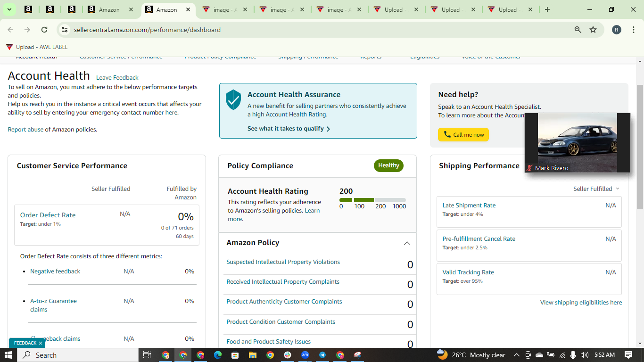The image size is (644, 362).
Task: Open Received Intellectual Property Complaints
Action: 283,282
